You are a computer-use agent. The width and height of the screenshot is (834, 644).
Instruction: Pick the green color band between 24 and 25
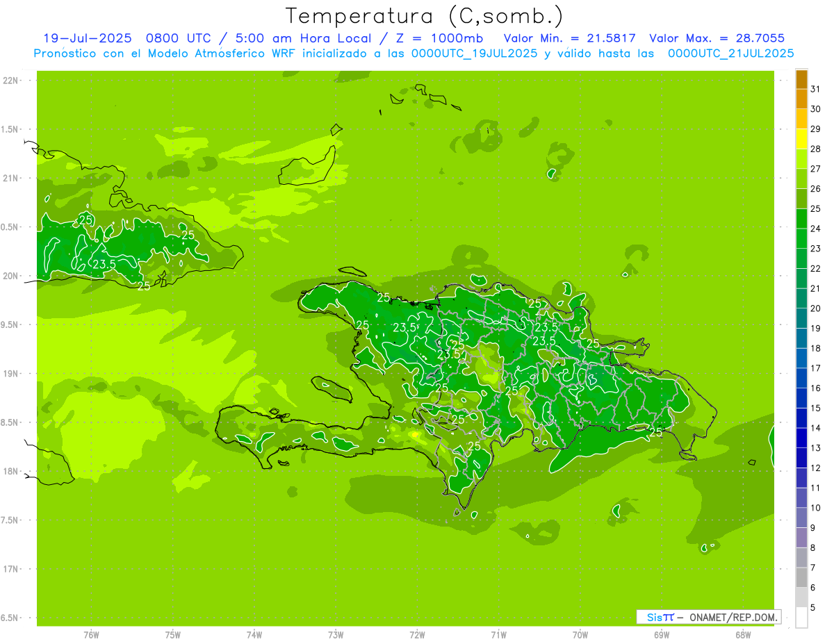[801, 219]
